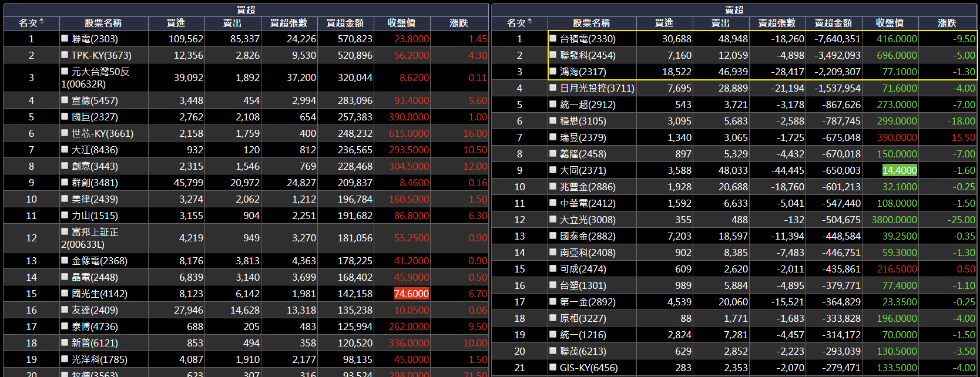Sort by the 賣超金額 column header
The height and width of the screenshot is (377, 980).
tap(834, 23)
